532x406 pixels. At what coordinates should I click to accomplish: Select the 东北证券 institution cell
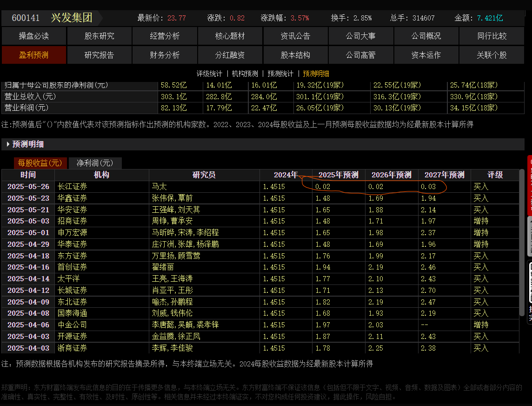point(101,302)
